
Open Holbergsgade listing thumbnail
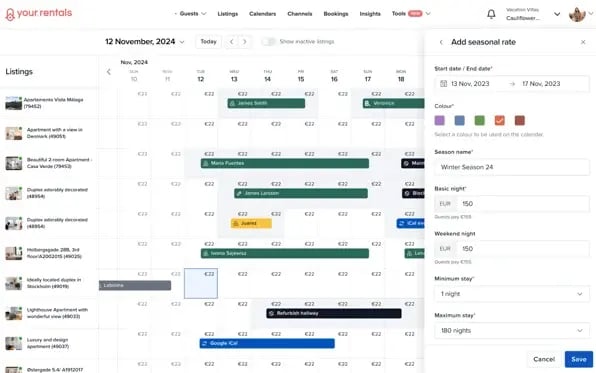click(x=13, y=253)
